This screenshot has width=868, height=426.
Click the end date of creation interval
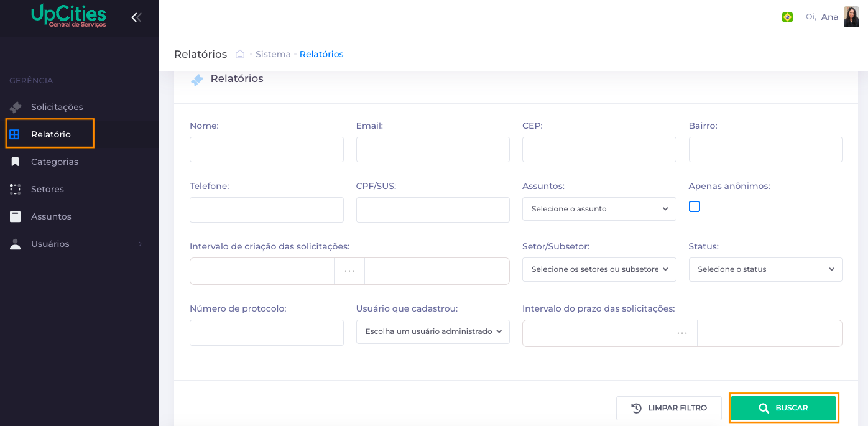point(437,271)
